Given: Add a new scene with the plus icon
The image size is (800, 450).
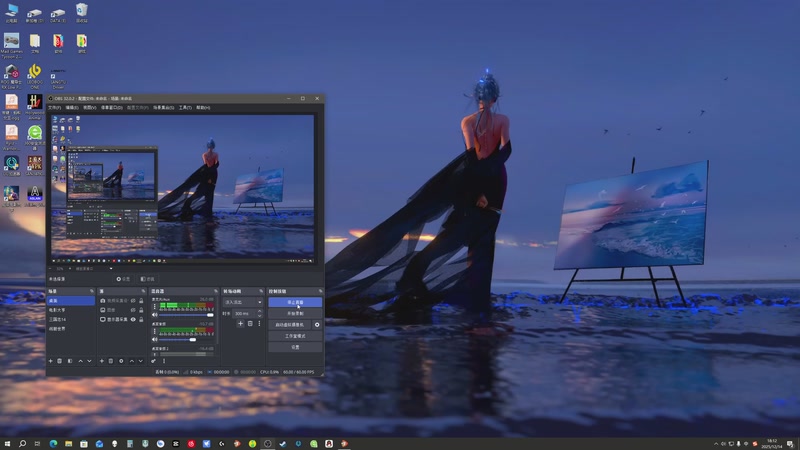Looking at the screenshot, I should click(51, 361).
